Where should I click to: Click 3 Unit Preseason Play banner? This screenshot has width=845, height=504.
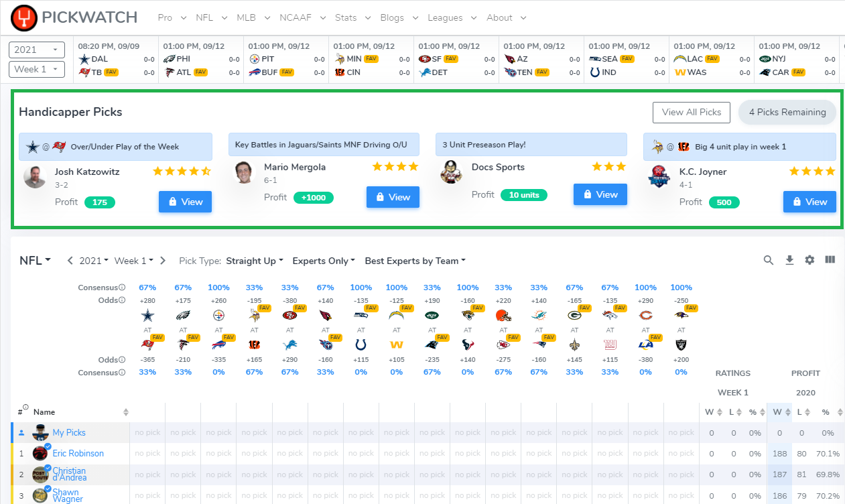pyautogui.click(x=531, y=144)
